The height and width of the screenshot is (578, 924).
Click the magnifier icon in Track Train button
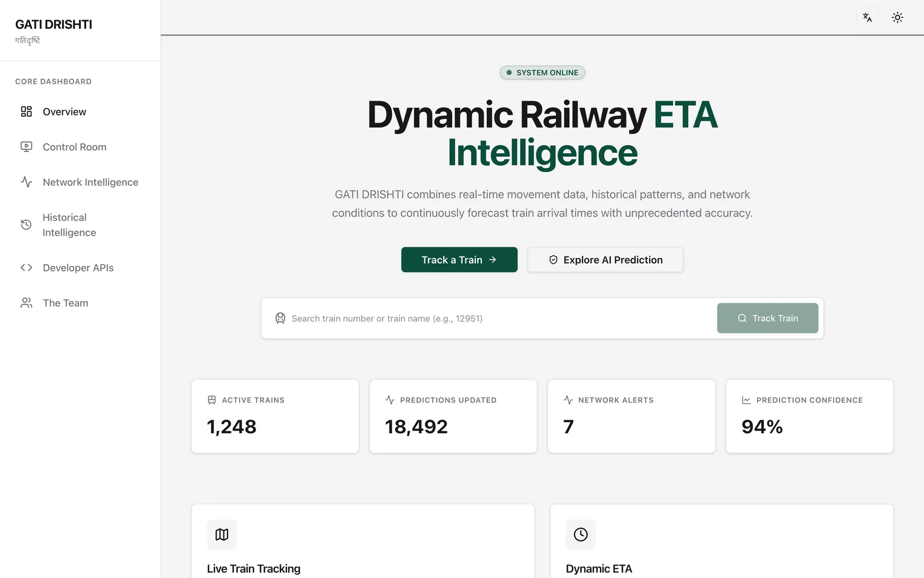click(742, 318)
